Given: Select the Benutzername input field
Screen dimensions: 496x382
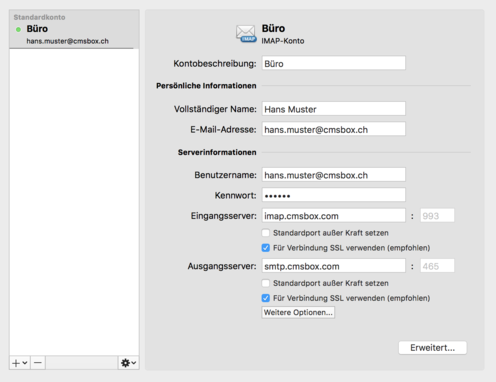Looking at the screenshot, I should tap(334, 175).
